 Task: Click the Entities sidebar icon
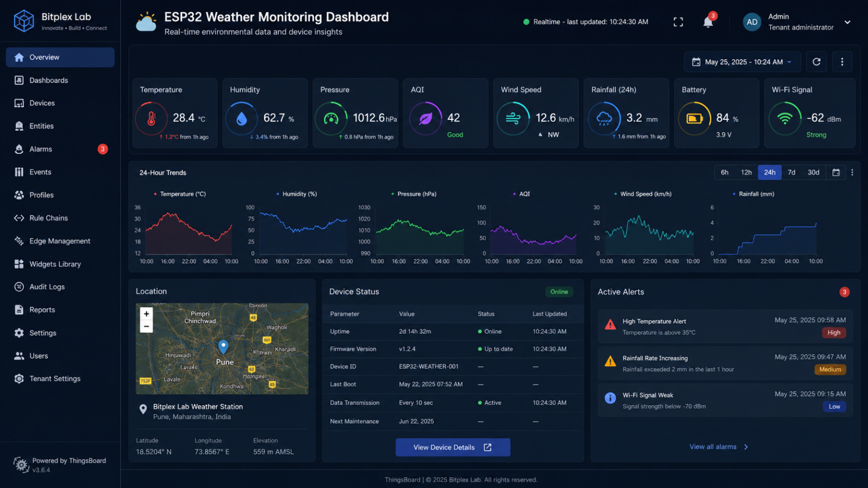point(19,126)
